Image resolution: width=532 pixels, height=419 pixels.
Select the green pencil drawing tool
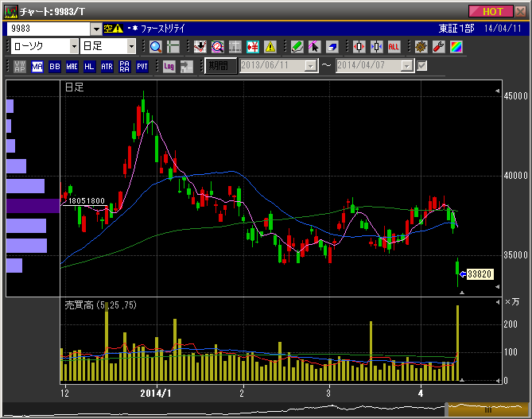pos(297,46)
